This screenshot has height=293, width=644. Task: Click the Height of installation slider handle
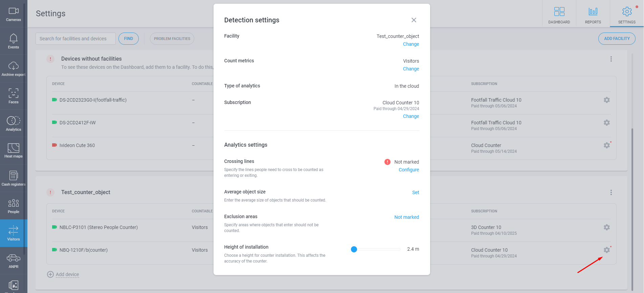(354, 249)
